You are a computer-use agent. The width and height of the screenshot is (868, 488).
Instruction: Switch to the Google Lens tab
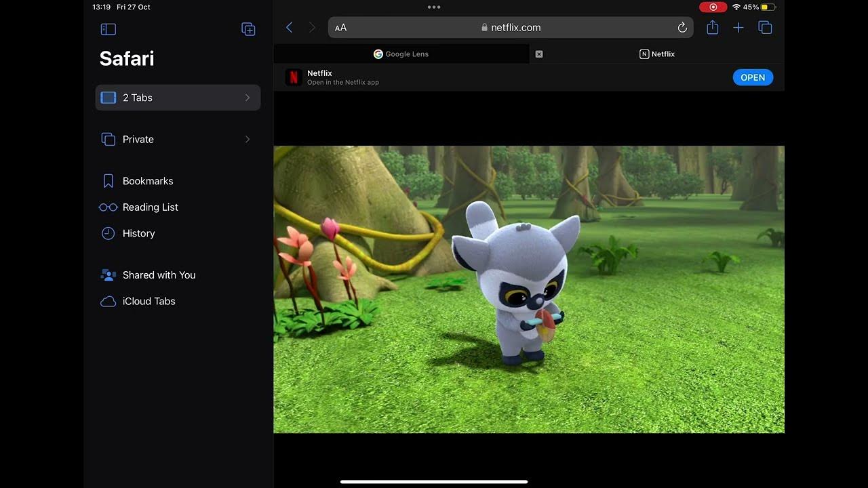(x=401, y=54)
